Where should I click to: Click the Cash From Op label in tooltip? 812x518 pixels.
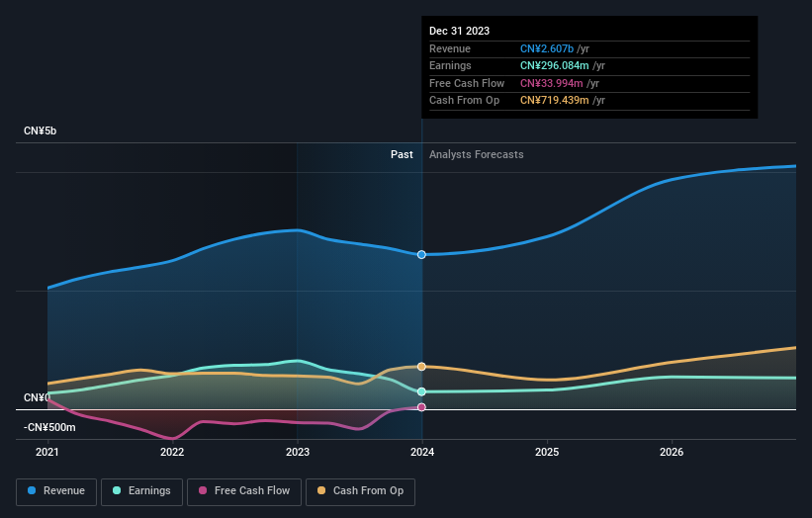tap(464, 101)
